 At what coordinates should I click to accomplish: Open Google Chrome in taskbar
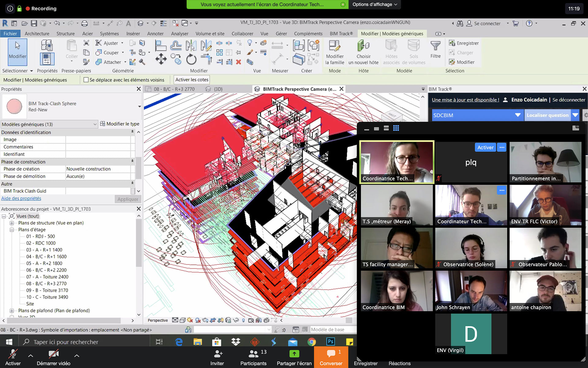click(x=311, y=342)
